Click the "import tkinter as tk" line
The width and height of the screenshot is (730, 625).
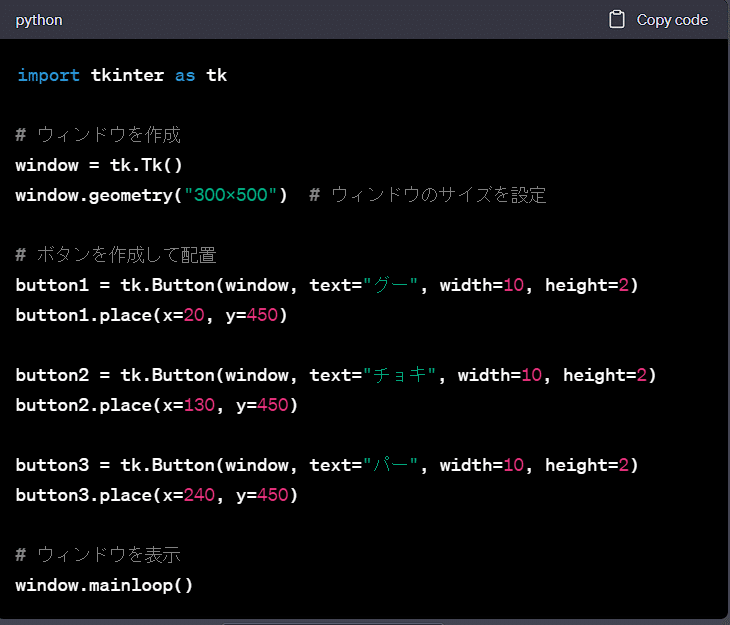(x=122, y=75)
